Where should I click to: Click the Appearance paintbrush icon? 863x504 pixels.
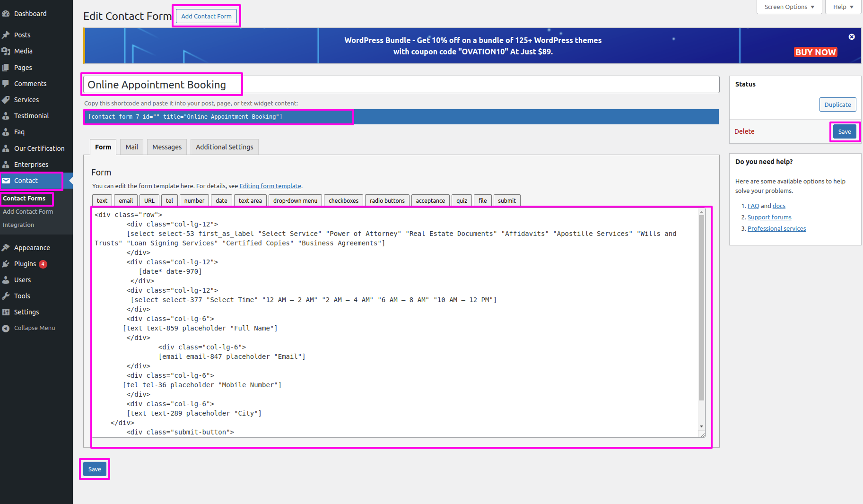pos(6,248)
